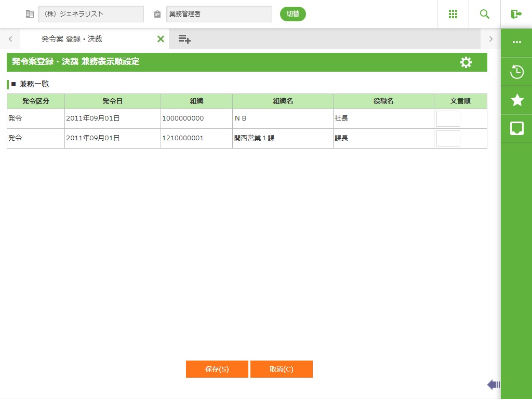
Task: Click the 切替 switch button
Action: tap(293, 14)
